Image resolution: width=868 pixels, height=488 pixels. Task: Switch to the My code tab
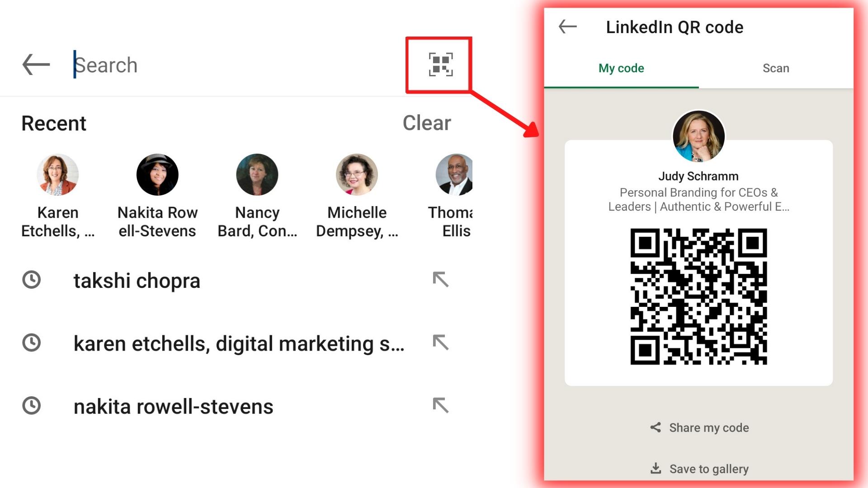[621, 68]
